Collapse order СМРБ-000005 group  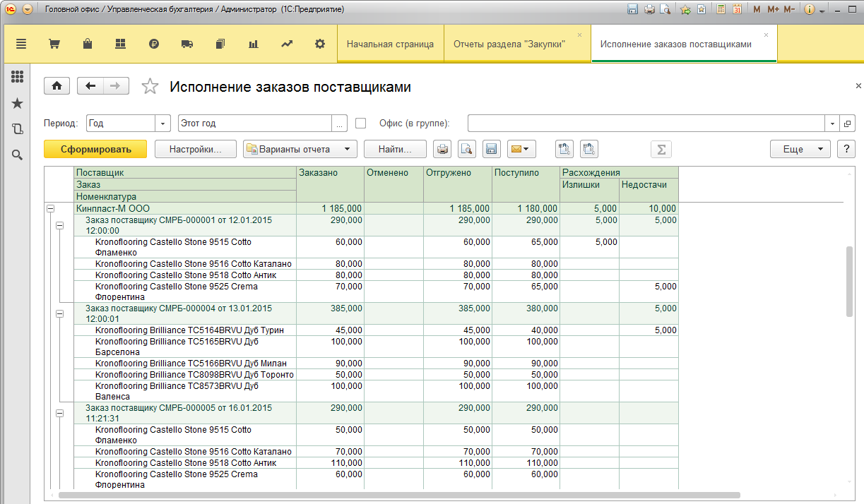[59, 413]
